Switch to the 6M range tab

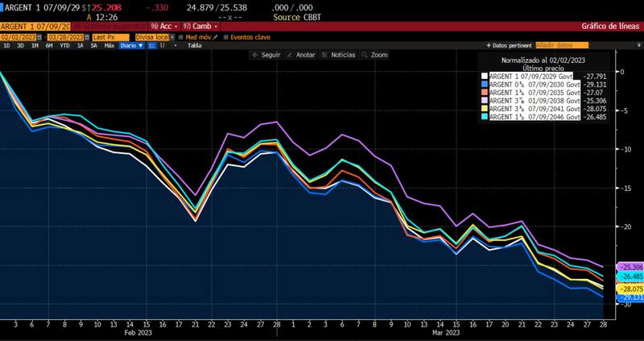point(49,46)
